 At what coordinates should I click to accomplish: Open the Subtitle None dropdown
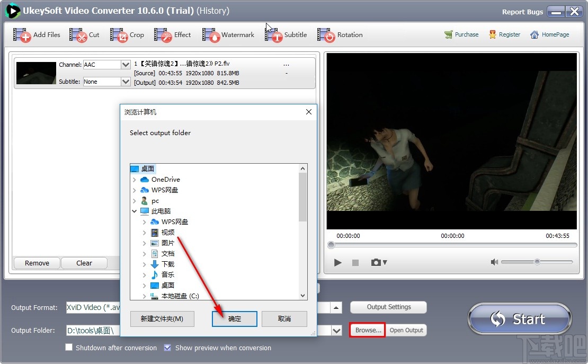[x=126, y=82]
